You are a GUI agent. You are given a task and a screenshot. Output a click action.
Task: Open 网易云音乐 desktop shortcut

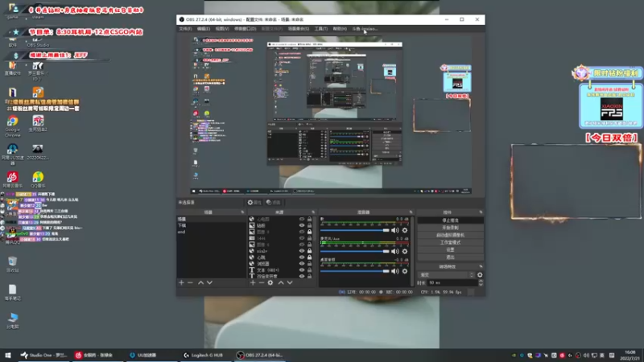[x=12, y=179]
